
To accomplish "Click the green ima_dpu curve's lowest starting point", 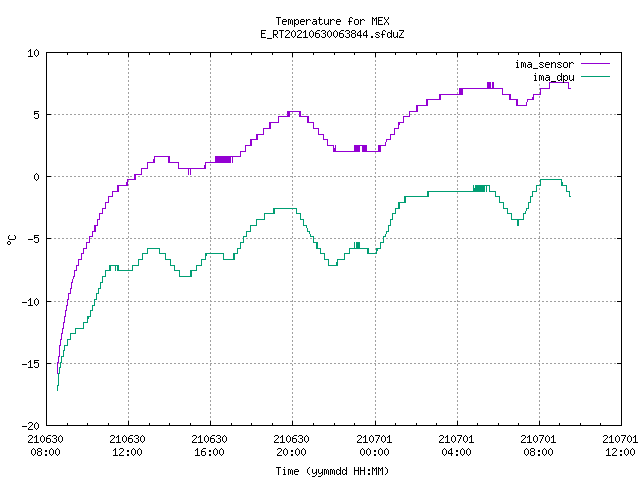I will [58, 389].
